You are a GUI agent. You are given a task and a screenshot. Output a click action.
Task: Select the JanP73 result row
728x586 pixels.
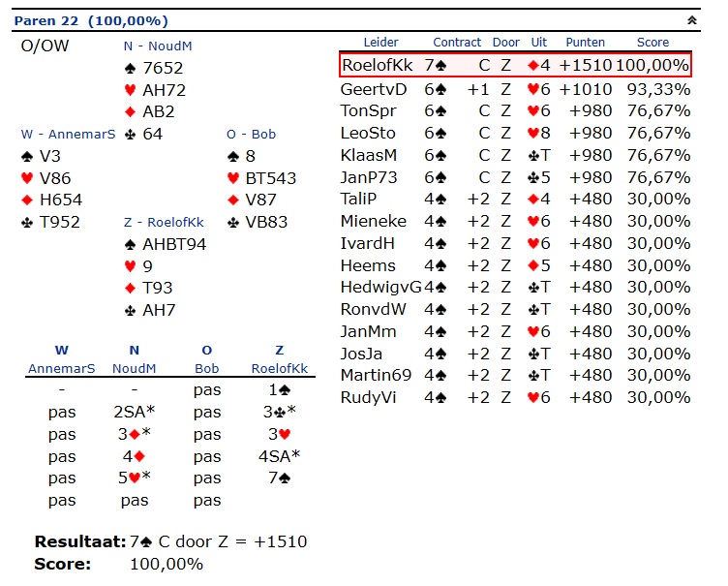click(515, 177)
